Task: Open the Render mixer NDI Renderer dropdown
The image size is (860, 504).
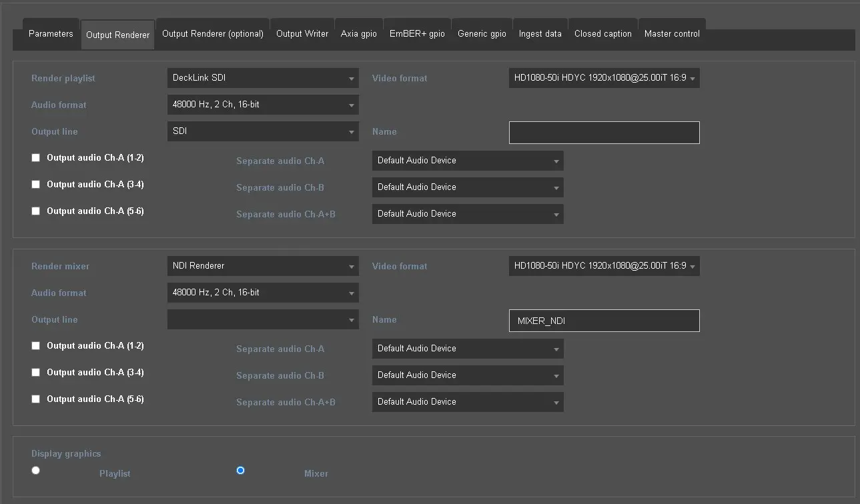Action: pyautogui.click(x=262, y=266)
